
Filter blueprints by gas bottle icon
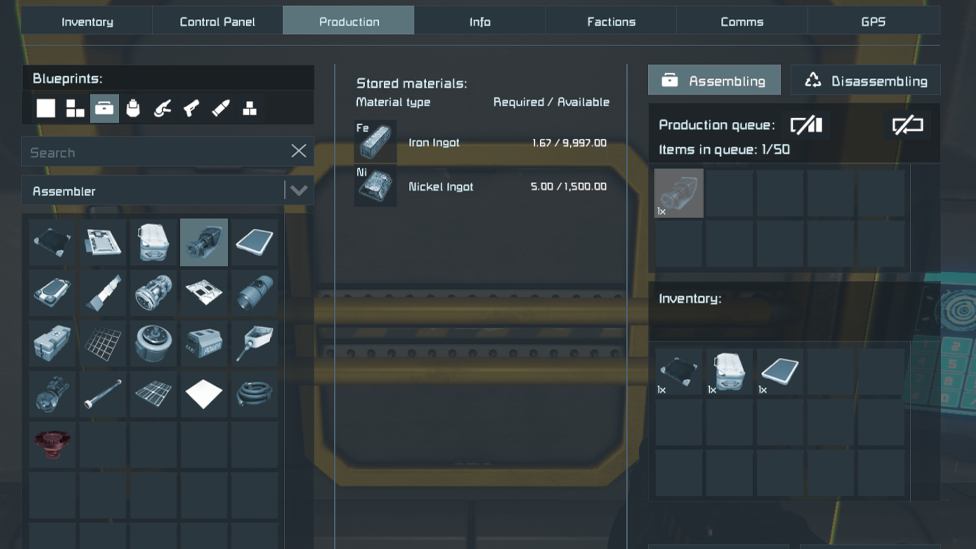coord(133,108)
